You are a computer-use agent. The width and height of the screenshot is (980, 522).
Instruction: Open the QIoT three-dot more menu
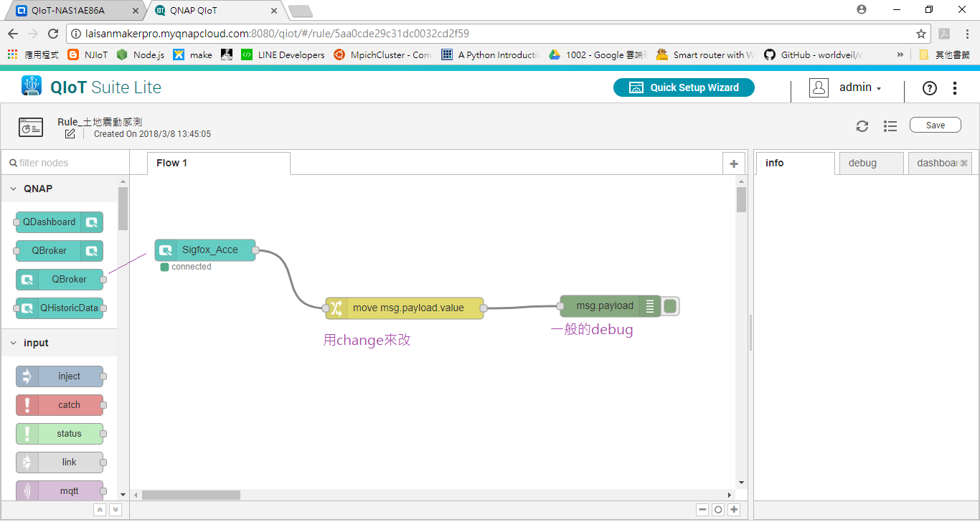(x=955, y=88)
